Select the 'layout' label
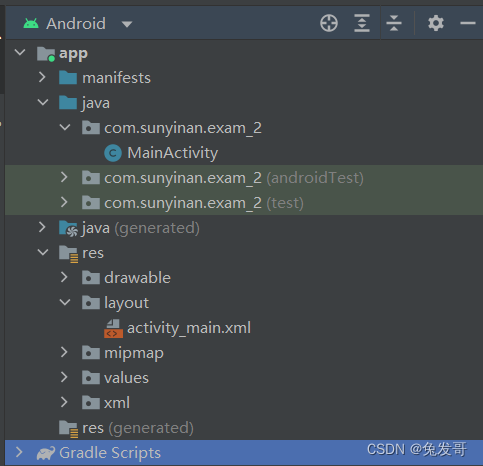Screen dimensions: 483x466 click(127, 304)
